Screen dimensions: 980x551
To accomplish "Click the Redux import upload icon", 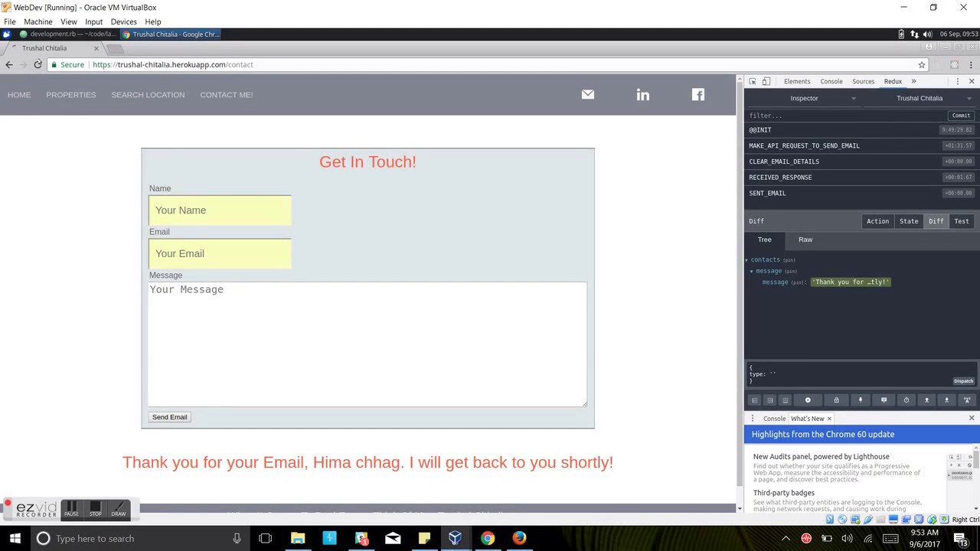I will click(927, 400).
